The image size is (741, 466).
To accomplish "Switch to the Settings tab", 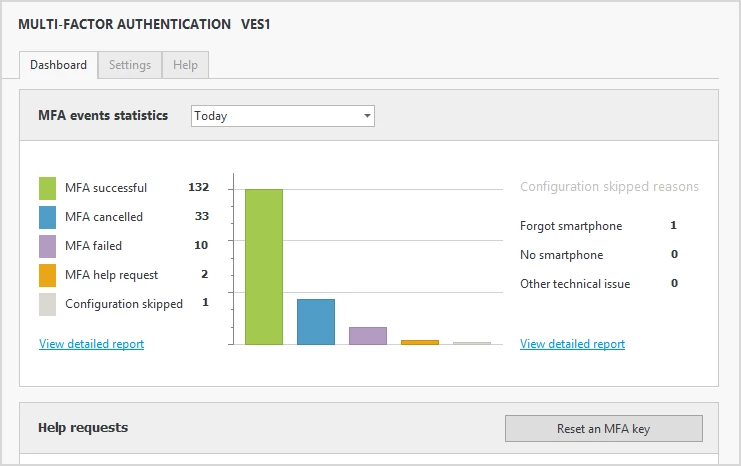I will (x=130, y=65).
